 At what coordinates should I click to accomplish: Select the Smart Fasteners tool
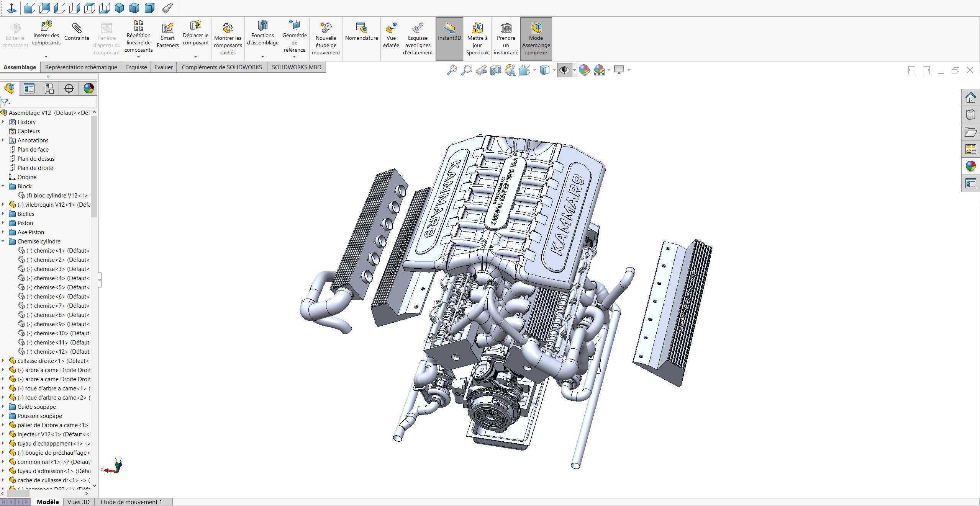coord(167,35)
